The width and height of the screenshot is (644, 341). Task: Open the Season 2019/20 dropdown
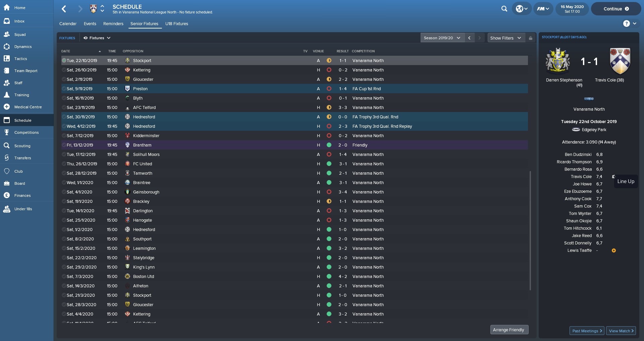pyautogui.click(x=442, y=38)
